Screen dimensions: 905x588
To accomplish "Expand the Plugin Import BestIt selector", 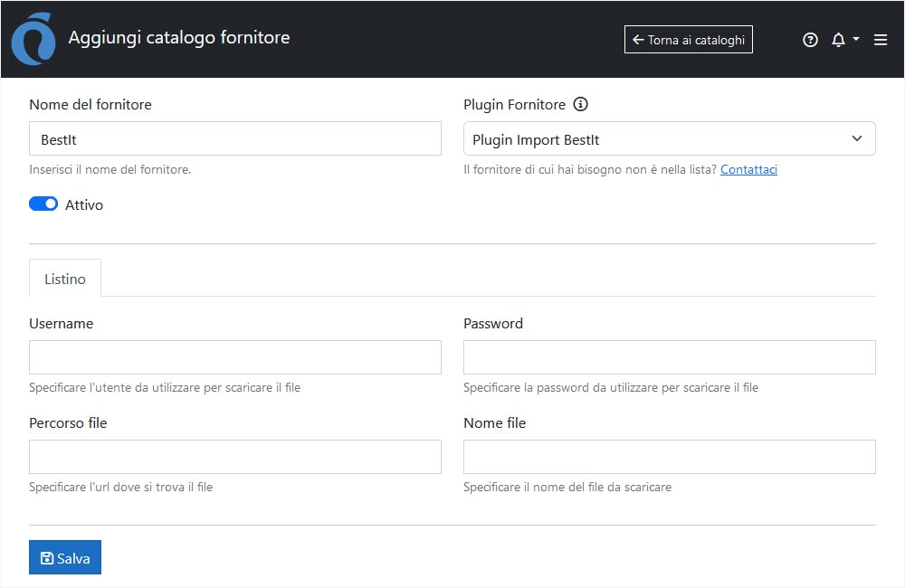I will point(669,138).
